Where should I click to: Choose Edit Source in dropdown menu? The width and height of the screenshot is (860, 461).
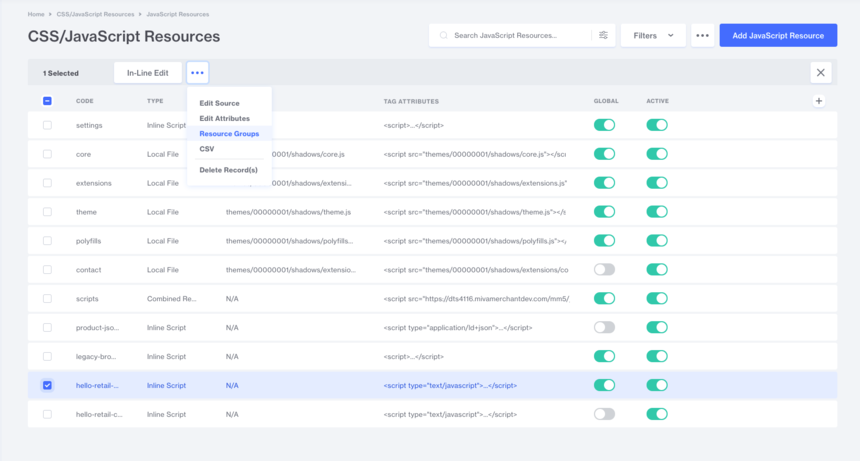pos(219,103)
